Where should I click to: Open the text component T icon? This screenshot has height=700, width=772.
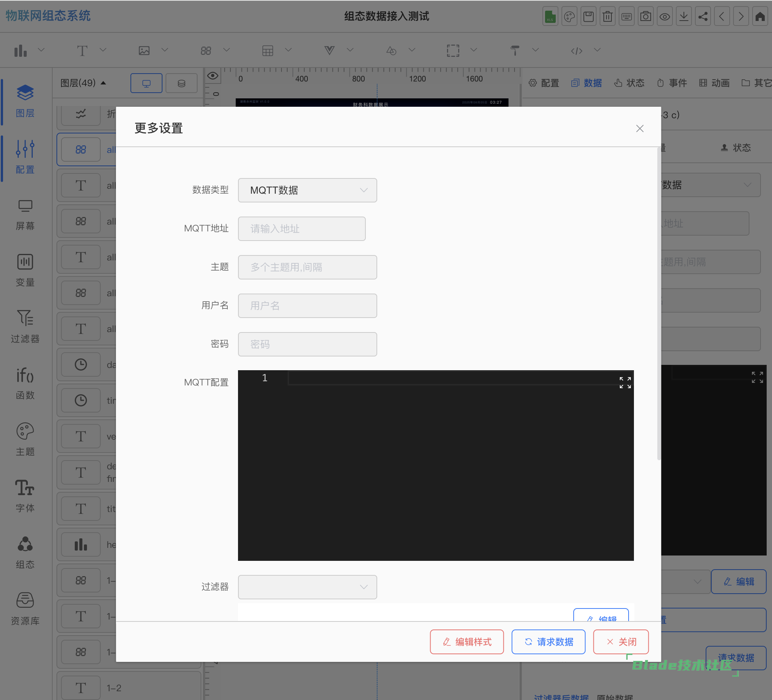coord(82,51)
